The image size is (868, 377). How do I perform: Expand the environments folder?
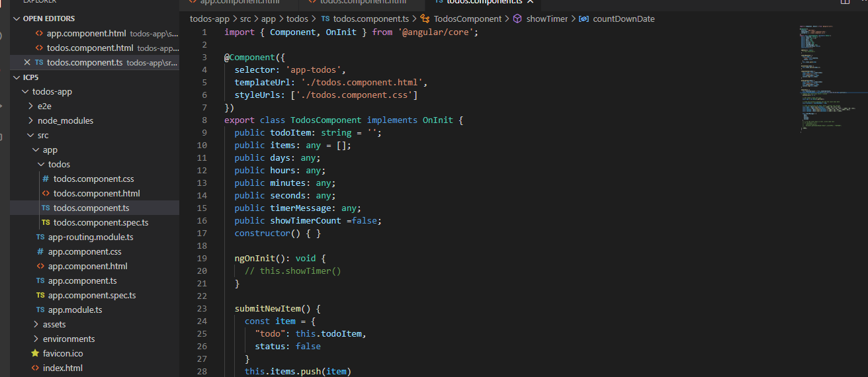tap(36, 339)
